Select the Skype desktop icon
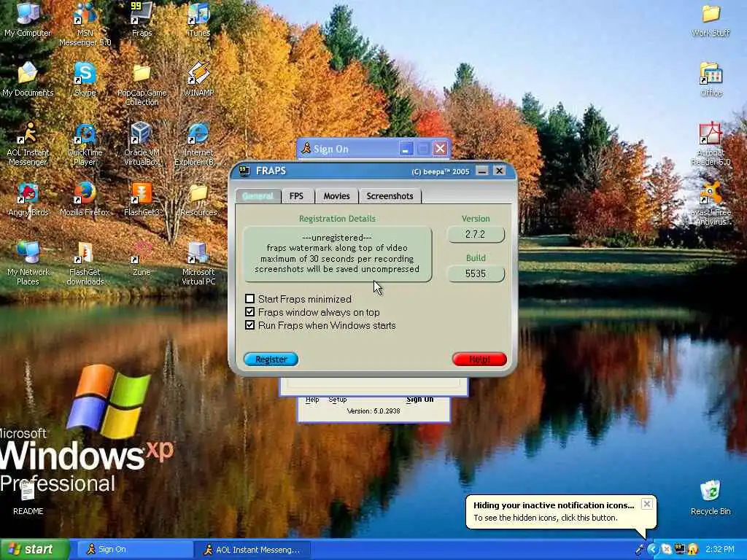Screen dimensions: 747x560 (85, 79)
